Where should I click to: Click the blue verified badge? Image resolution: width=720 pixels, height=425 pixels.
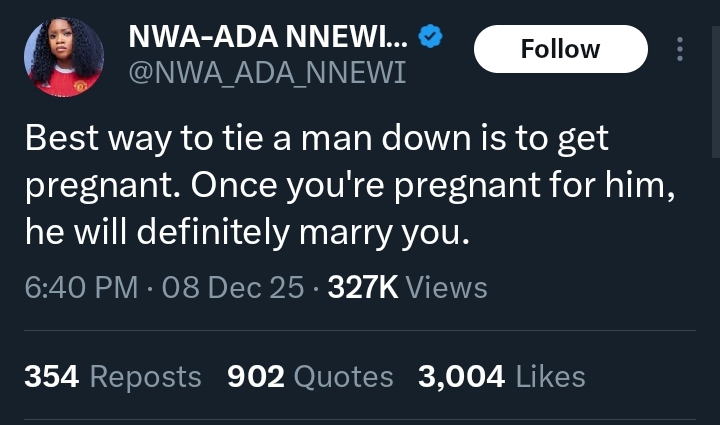(x=431, y=39)
